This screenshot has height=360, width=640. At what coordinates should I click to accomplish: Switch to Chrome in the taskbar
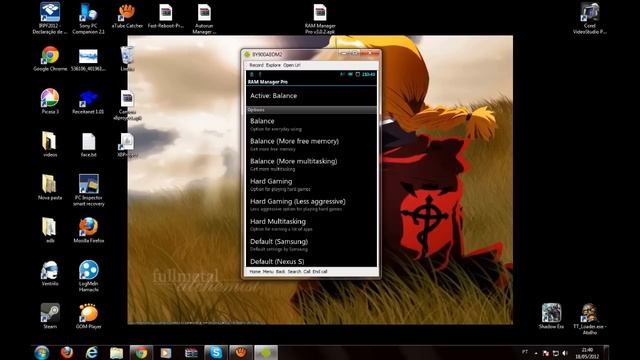141,353
